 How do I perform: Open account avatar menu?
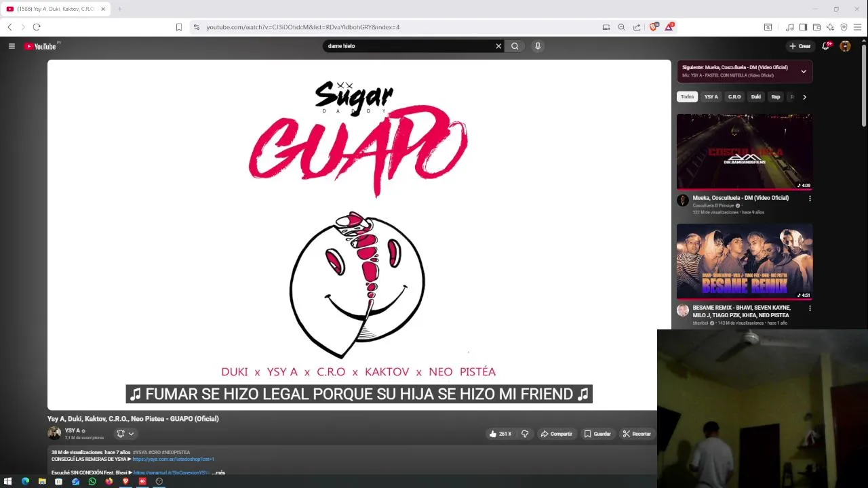845,46
